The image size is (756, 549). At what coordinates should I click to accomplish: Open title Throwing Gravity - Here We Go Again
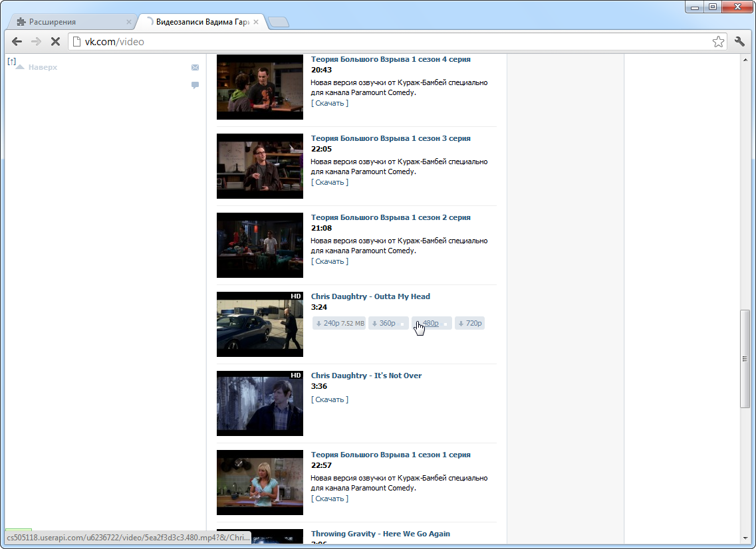point(380,534)
